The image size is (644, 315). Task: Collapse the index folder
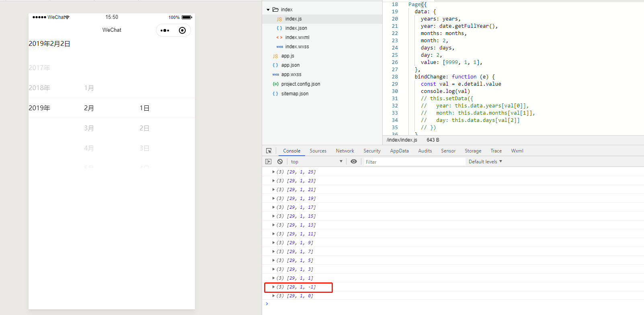268,10
